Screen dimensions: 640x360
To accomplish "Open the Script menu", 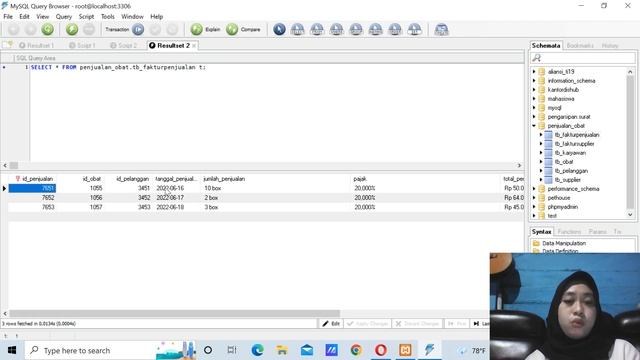I will 86,17.
